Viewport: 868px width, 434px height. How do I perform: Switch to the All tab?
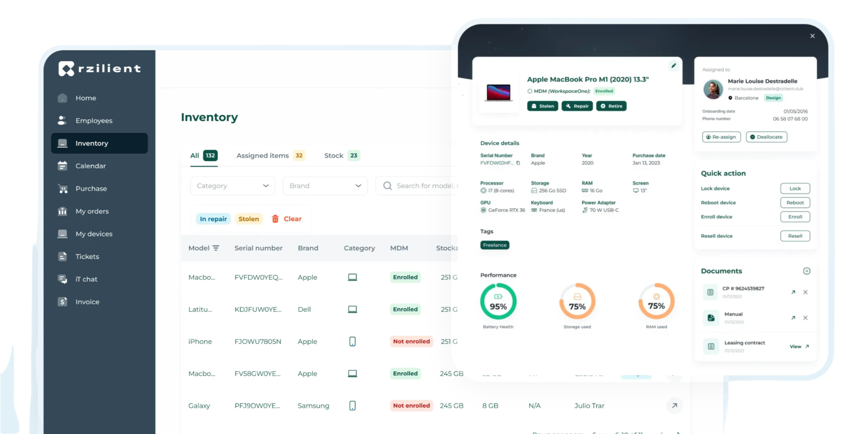click(204, 156)
